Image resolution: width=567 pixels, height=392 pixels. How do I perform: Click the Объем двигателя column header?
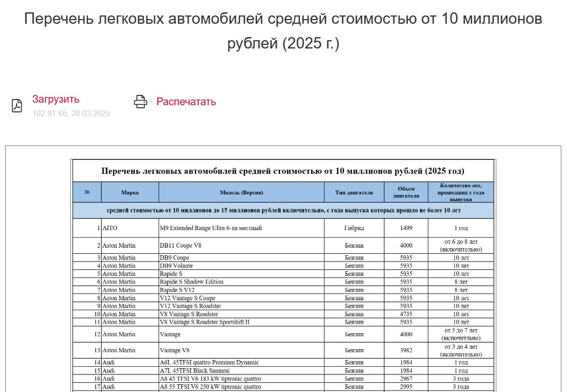(x=406, y=192)
